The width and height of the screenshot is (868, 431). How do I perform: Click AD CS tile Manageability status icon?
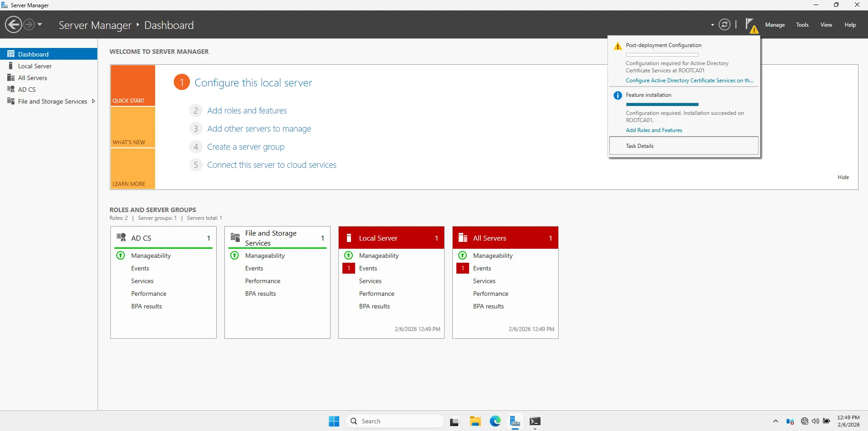(x=121, y=256)
